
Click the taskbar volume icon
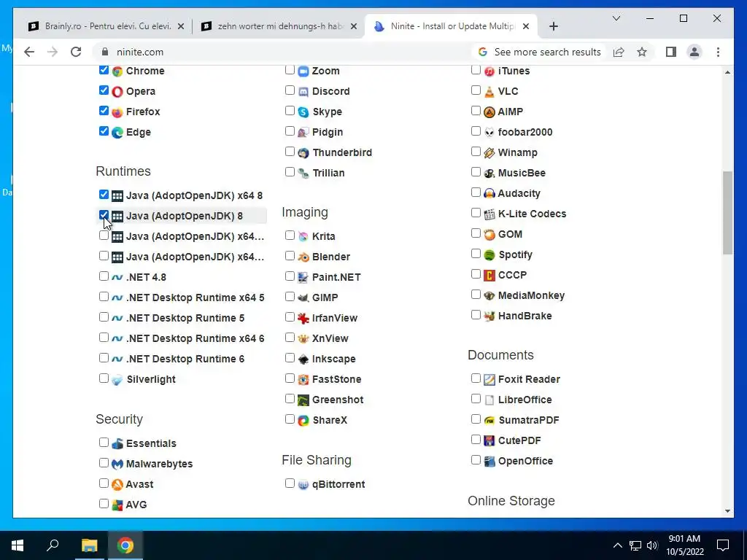coord(651,545)
